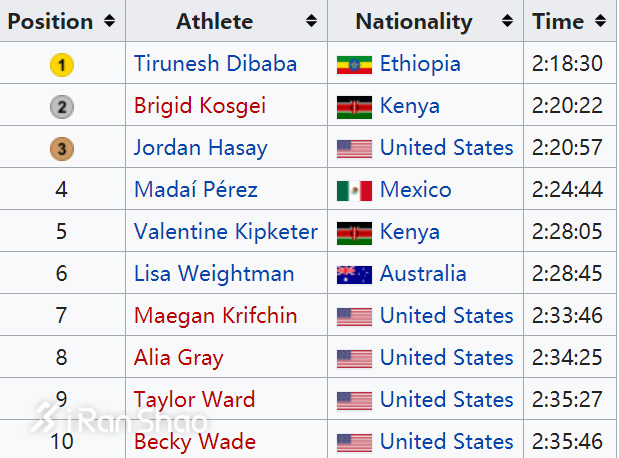
Task: Sort table by Nationality column arrows
Action: [508, 21]
